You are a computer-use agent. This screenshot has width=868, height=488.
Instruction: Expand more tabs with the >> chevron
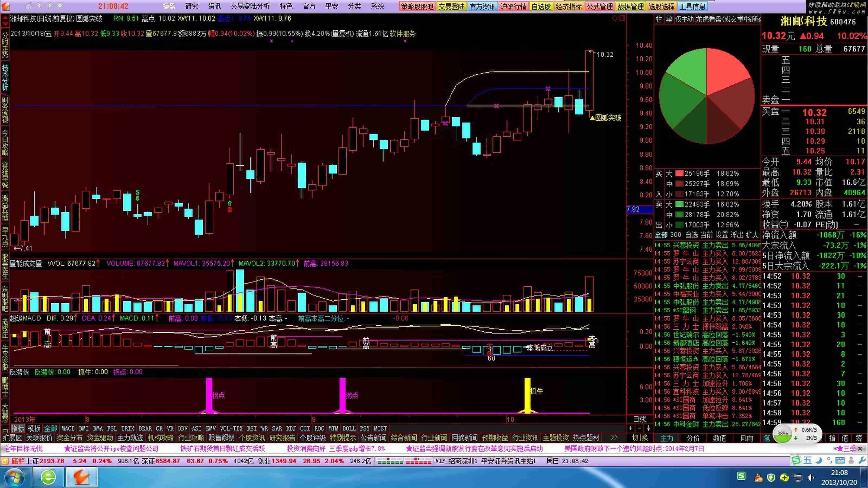[x=614, y=438]
